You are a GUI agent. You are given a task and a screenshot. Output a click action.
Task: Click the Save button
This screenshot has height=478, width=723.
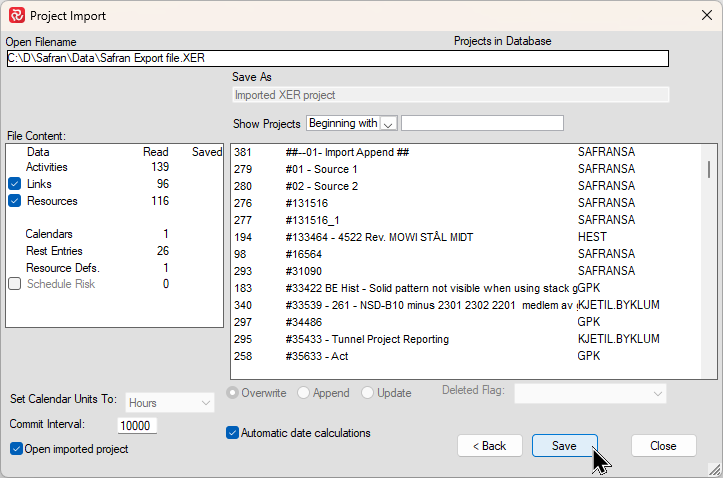tap(564, 446)
